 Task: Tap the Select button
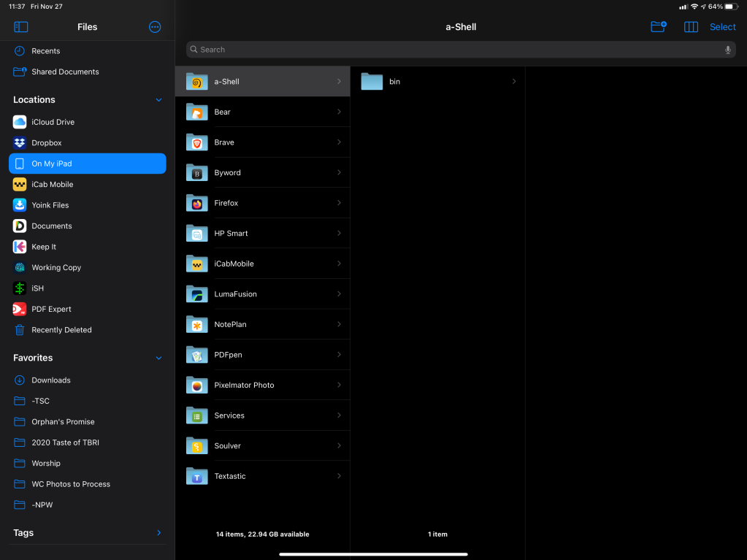(x=721, y=26)
